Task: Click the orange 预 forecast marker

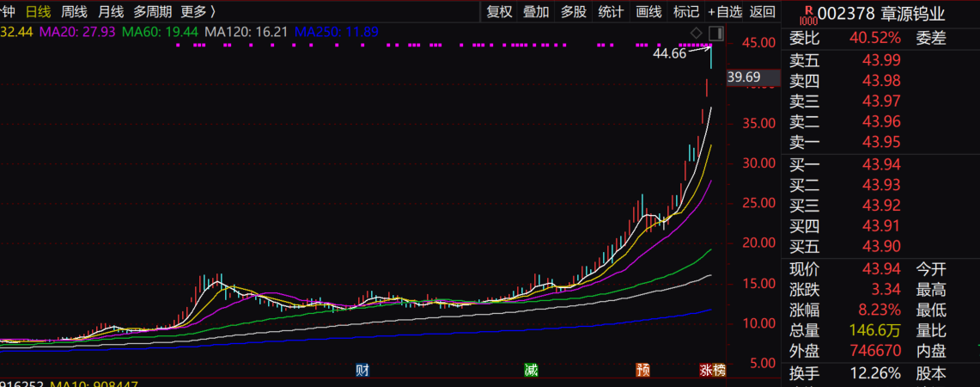Action: pyautogui.click(x=642, y=371)
